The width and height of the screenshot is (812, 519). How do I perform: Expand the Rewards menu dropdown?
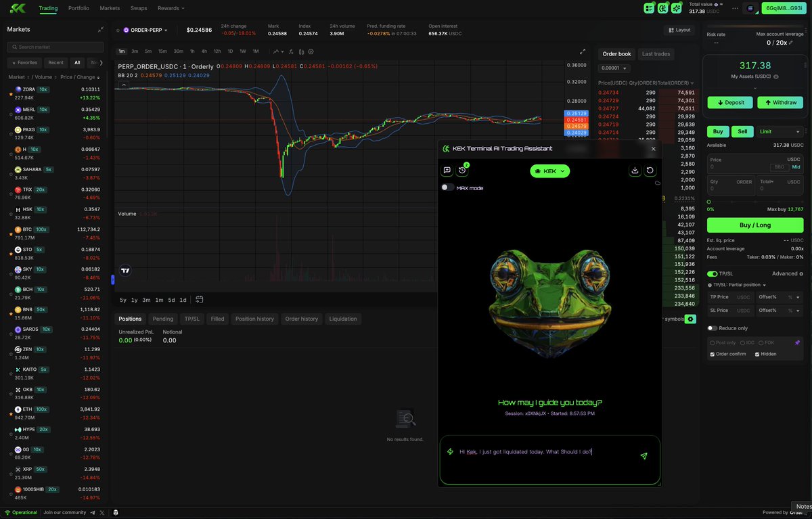click(x=171, y=8)
